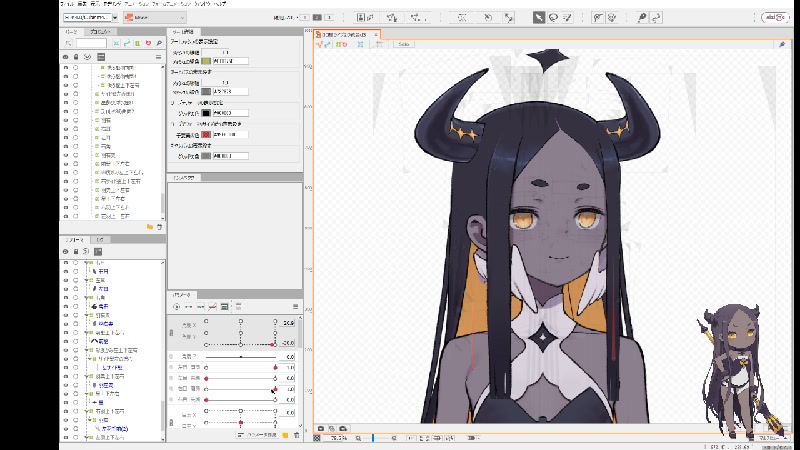
Task: Click the eye icon in parts panel header
Action: [66, 57]
